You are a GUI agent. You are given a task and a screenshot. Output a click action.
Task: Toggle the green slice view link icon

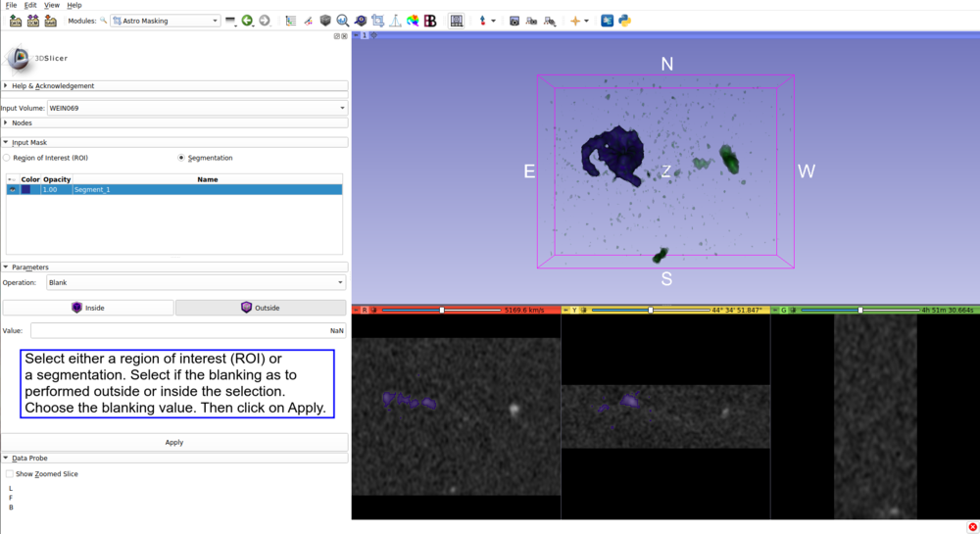tap(793, 310)
